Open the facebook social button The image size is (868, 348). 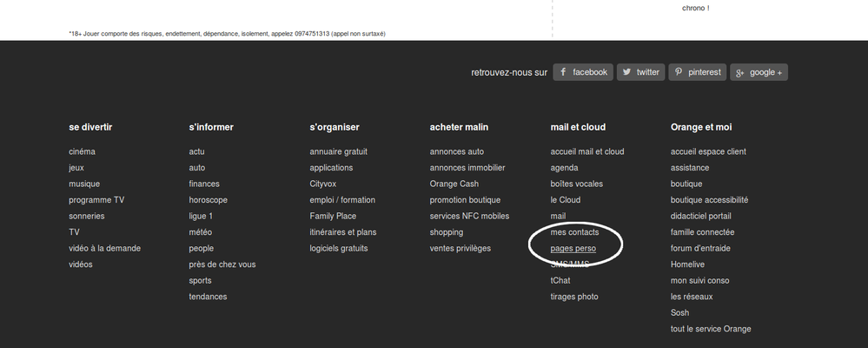pyautogui.click(x=583, y=72)
